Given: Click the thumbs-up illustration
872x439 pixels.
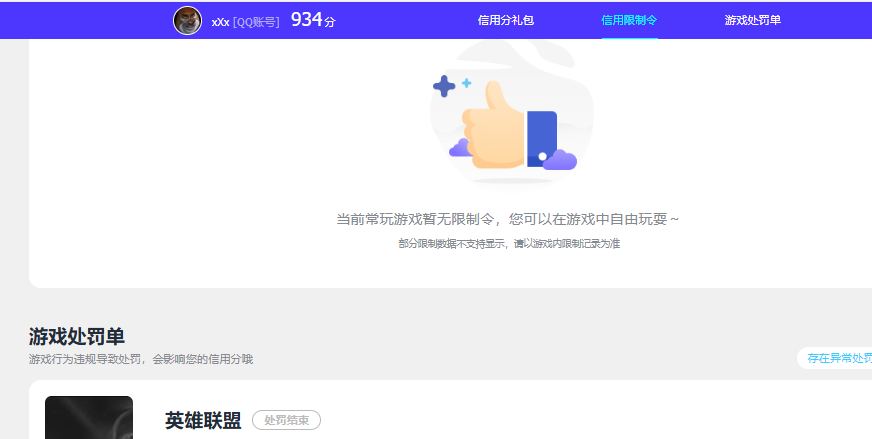Looking at the screenshot, I should click(x=511, y=118).
